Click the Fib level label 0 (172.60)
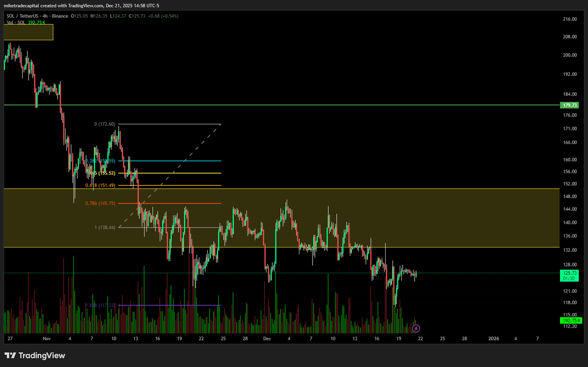The image size is (588, 367). (104, 124)
